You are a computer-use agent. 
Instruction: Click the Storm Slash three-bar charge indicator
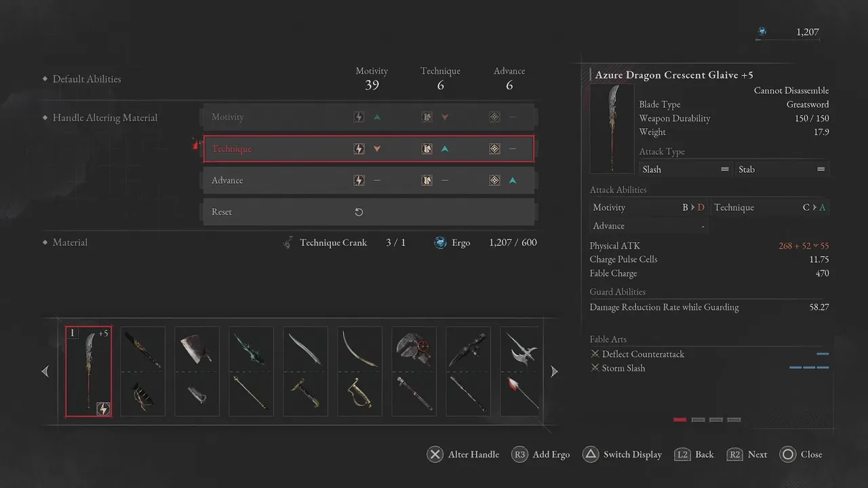(809, 368)
